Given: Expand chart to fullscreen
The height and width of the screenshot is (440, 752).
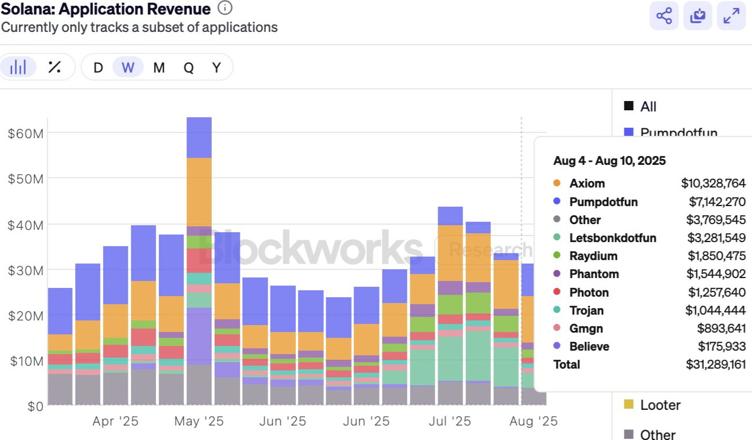Looking at the screenshot, I should point(731,15).
